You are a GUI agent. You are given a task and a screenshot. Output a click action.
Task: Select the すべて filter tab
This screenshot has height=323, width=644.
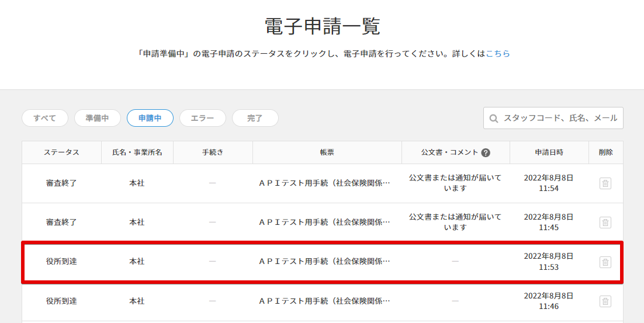pos(45,118)
